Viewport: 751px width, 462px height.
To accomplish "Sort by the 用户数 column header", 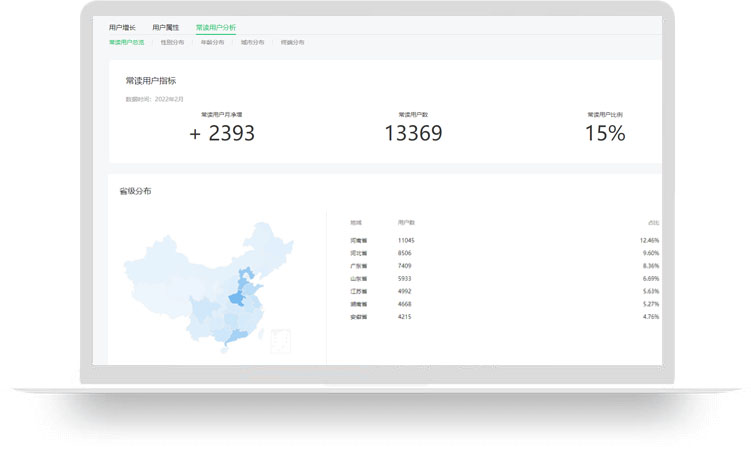I will tap(406, 222).
